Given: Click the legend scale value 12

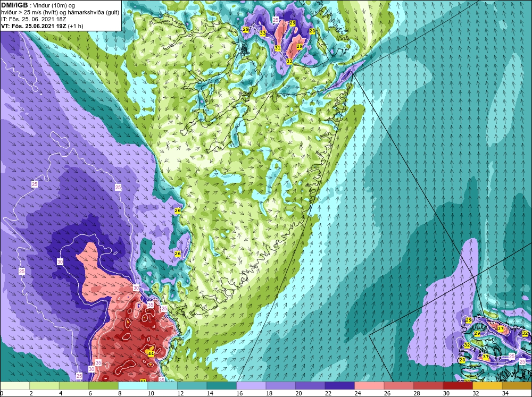Looking at the screenshot, I should click(180, 393).
